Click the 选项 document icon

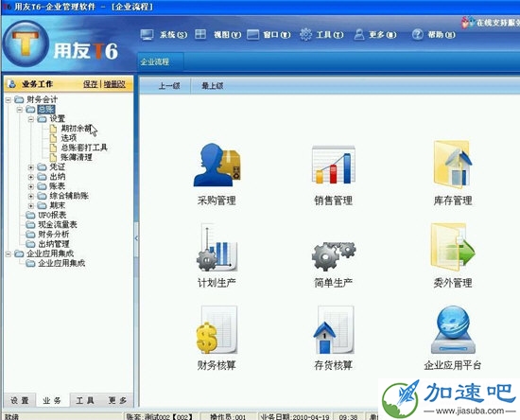pyautogui.click(x=53, y=138)
